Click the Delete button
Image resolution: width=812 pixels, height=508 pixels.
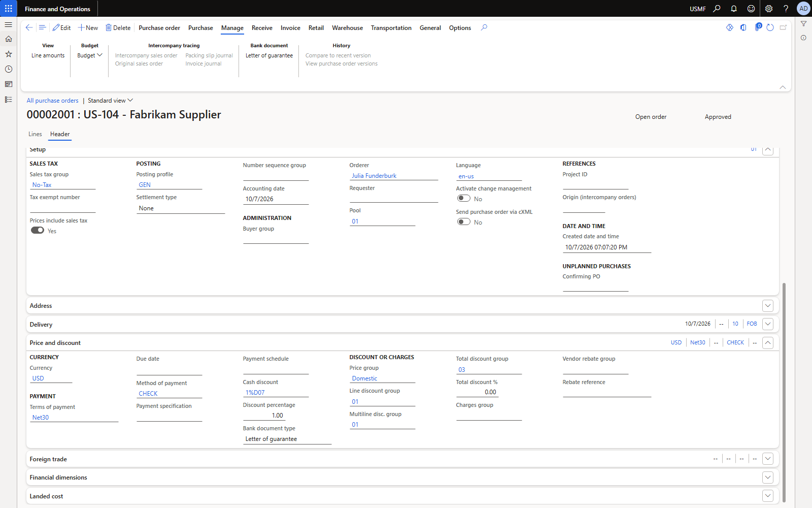(118, 28)
